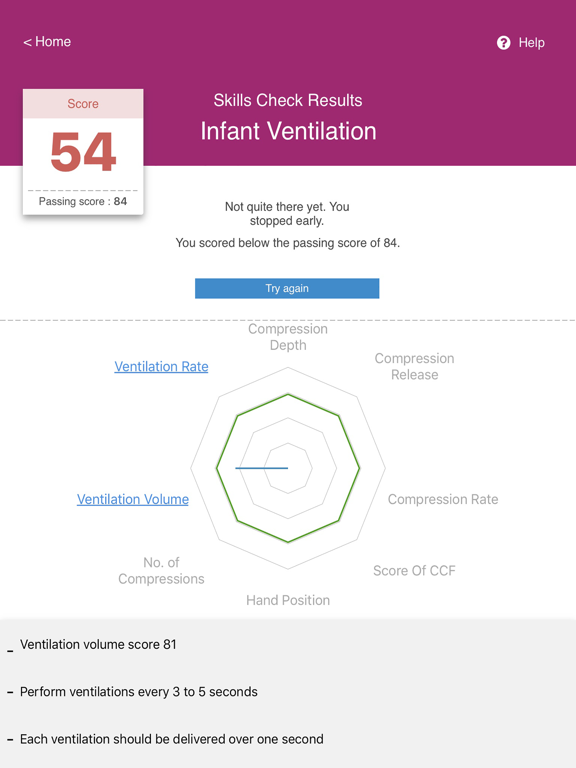Click the blue ventilation line in radar chart

(x=262, y=468)
